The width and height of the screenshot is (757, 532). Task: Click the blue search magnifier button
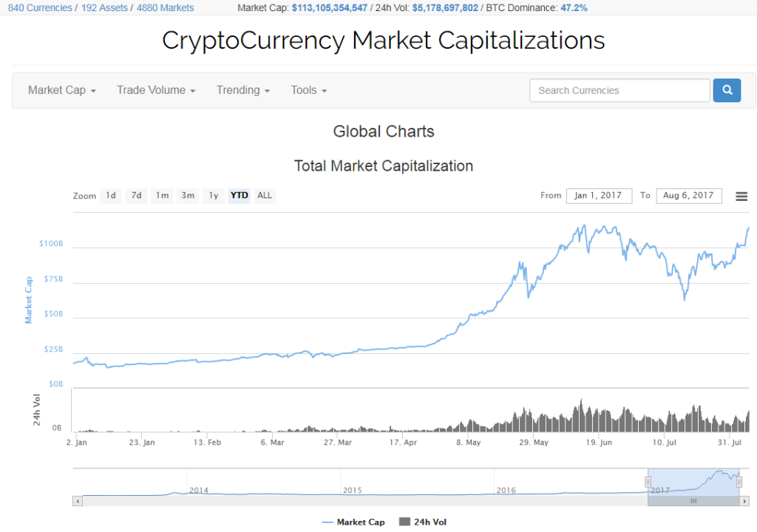[727, 90]
